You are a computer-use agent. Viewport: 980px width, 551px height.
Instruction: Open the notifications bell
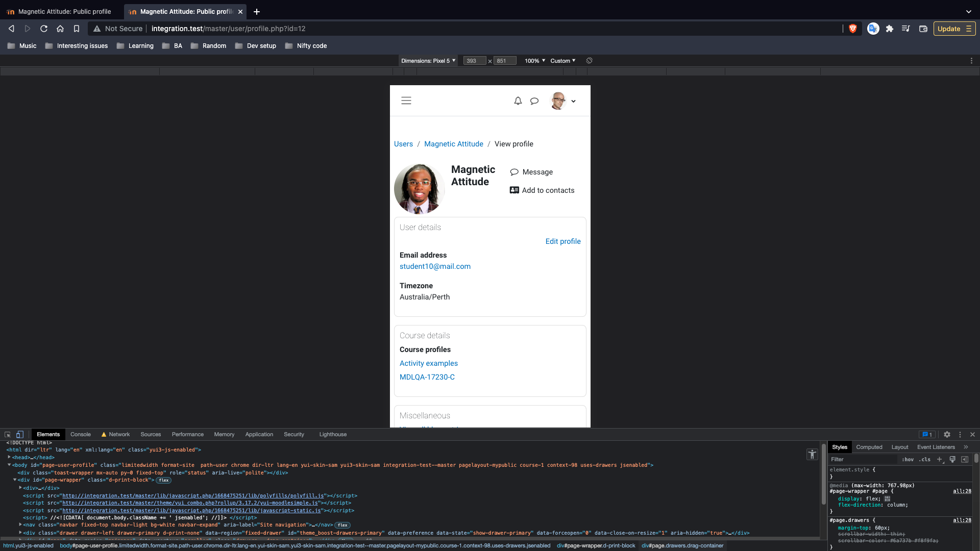click(518, 101)
